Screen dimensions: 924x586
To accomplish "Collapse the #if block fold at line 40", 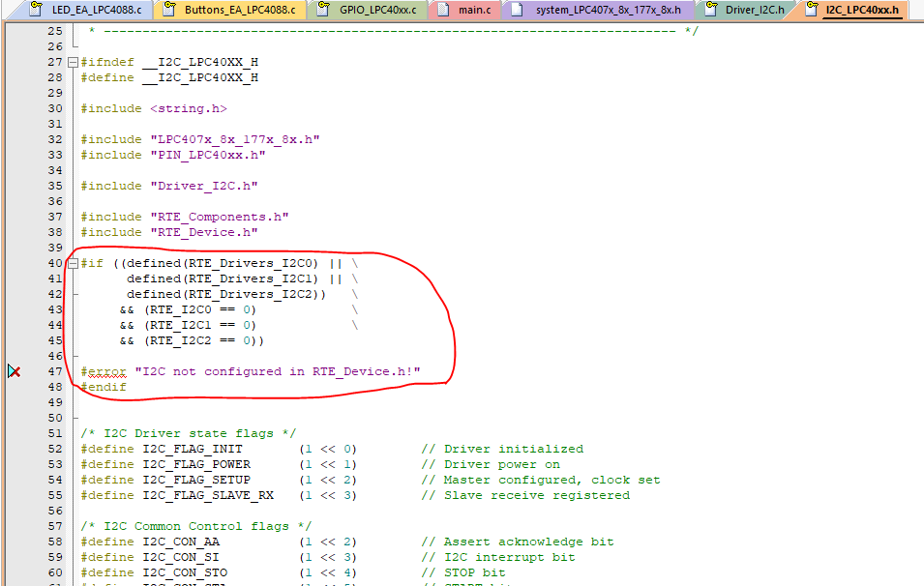I will click(74, 263).
